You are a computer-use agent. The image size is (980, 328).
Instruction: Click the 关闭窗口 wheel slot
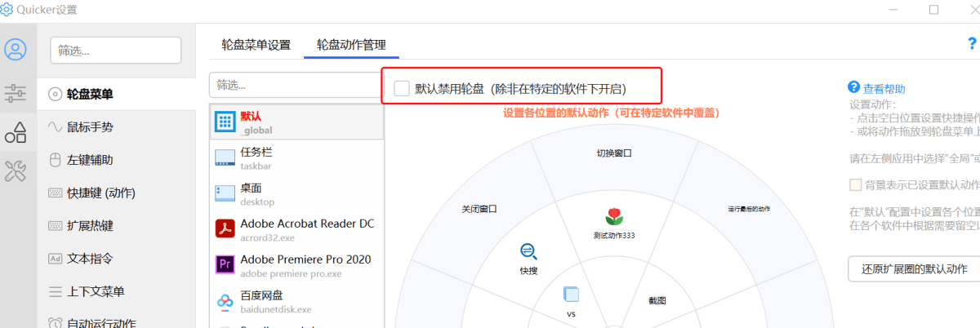tap(479, 209)
